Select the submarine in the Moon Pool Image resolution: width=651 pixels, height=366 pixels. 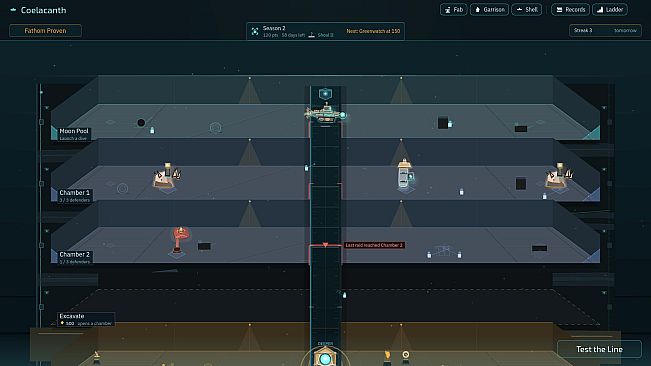coord(325,113)
